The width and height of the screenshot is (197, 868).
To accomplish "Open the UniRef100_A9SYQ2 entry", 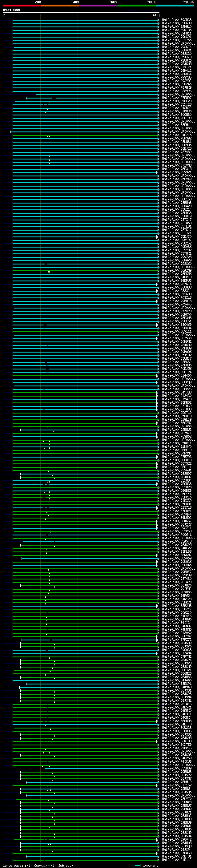I will (x=177, y=81).
